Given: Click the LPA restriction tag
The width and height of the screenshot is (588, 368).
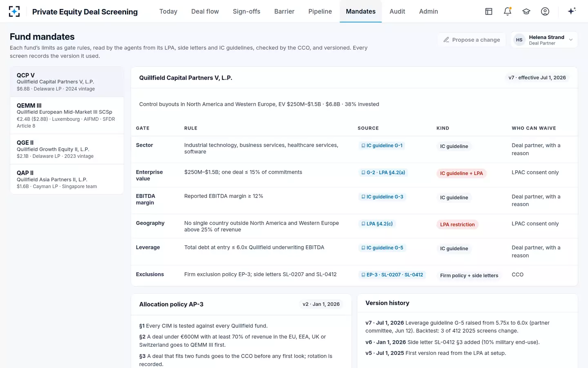Looking at the screenshot, I should (457, 224).
